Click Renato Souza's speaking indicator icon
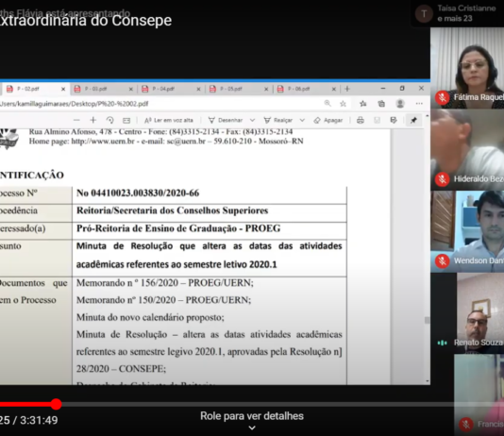Viewport: 504px width, 436px height. pos(443,343)
